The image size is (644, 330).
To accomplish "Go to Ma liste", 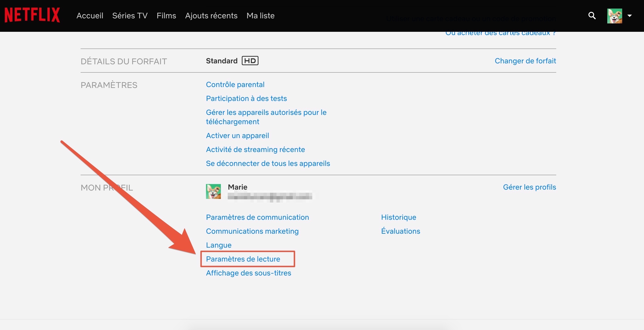I will [261, 16].
